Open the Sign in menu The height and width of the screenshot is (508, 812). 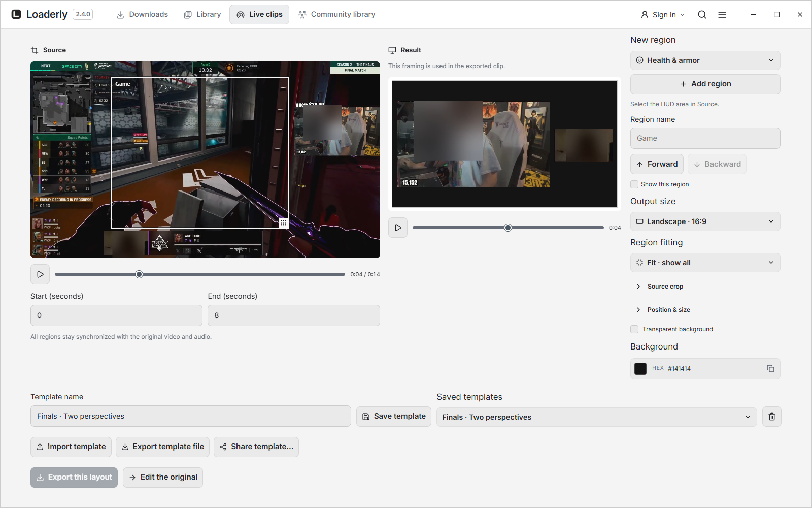pyautogui.click(x=663, y=15)
